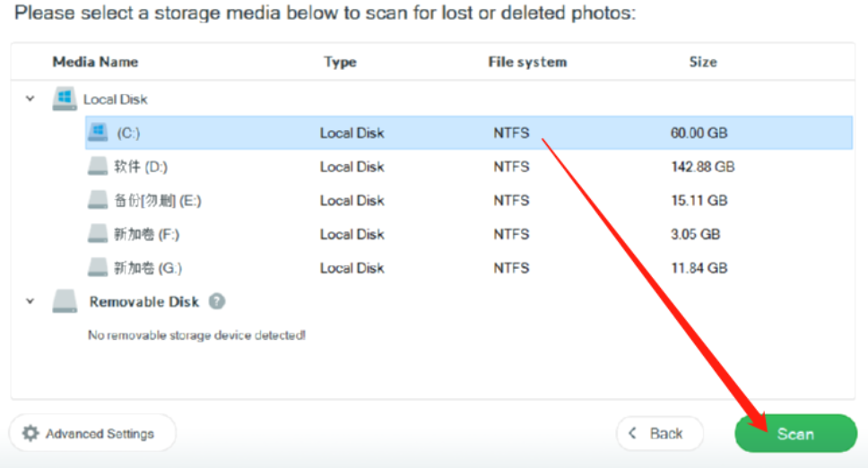Go back with the Back button
The height and width of the screenshot is (468, 868).
[660, 433]
